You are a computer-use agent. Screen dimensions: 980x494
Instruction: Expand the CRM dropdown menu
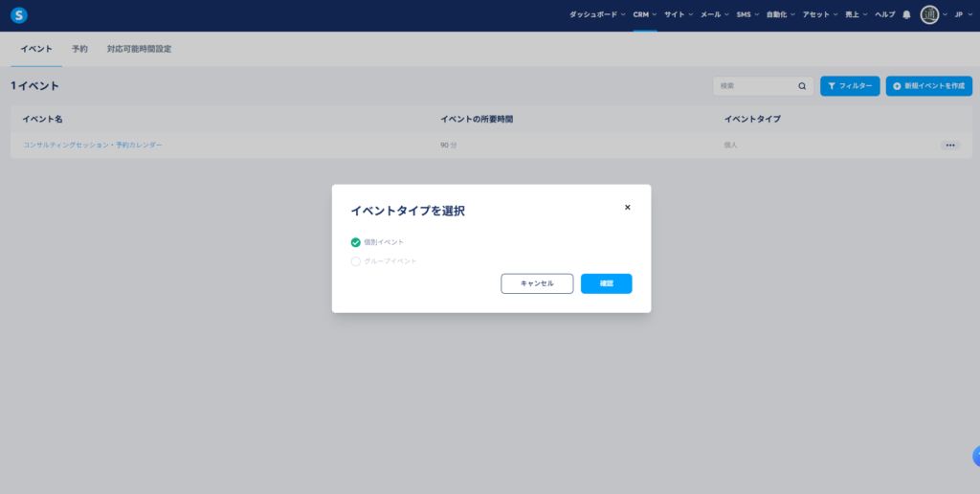(x=644, y=15)
